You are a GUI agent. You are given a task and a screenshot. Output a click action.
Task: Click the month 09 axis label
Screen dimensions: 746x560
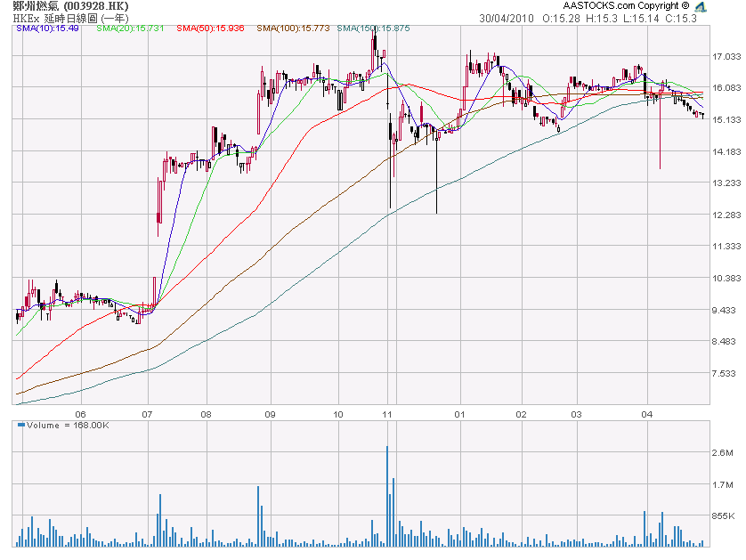(x=270, y=414)
